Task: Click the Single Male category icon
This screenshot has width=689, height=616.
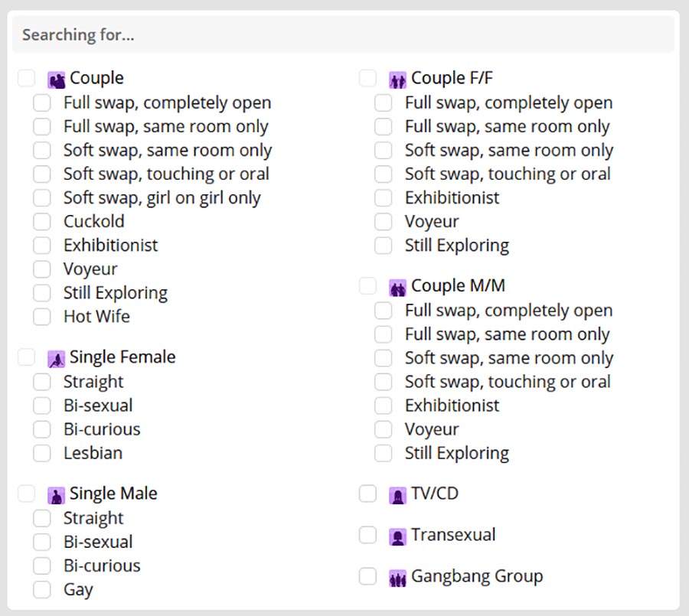Action: tap(56, 495)
